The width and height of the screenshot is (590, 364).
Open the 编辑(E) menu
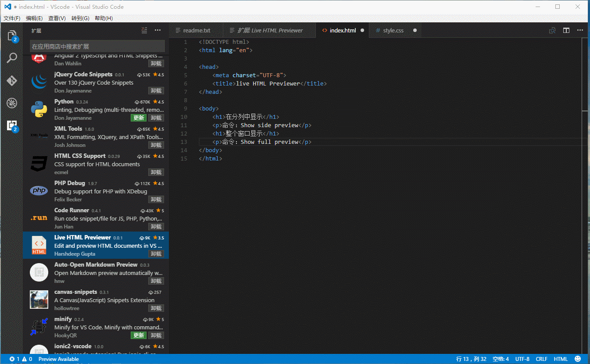coord(34,18)
